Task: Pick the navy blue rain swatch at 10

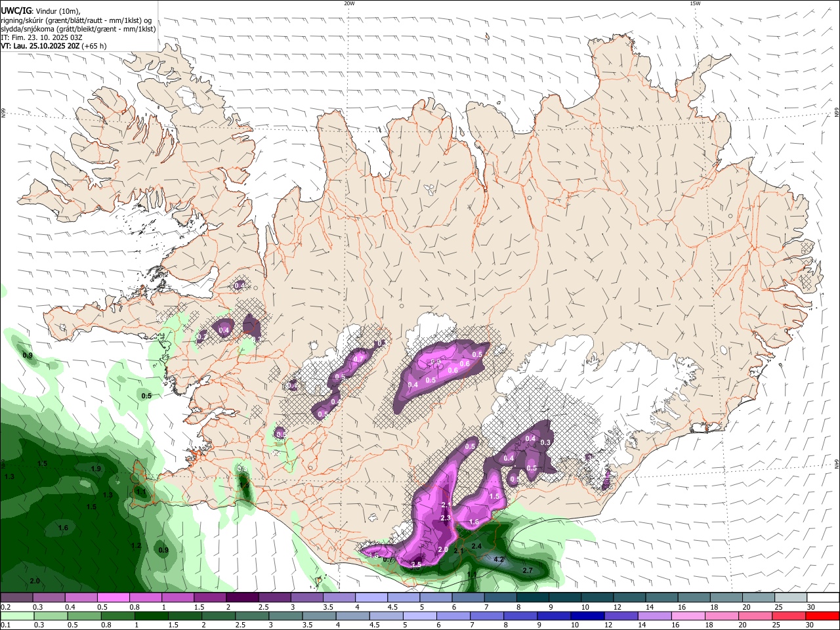Action: pyautogui.click(x=586, y=616)
